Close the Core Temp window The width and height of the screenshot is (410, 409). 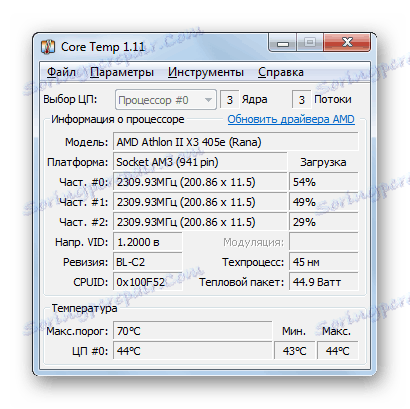coord(347,42)
